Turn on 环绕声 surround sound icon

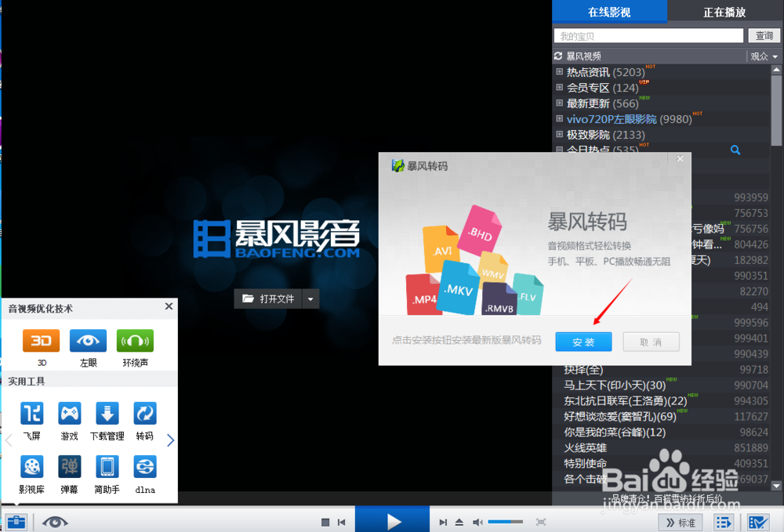[135, 341]
